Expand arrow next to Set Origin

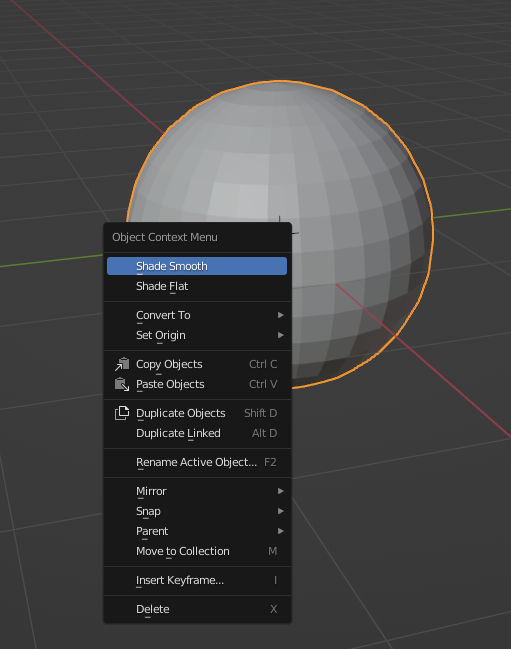[x=281, y=335]
